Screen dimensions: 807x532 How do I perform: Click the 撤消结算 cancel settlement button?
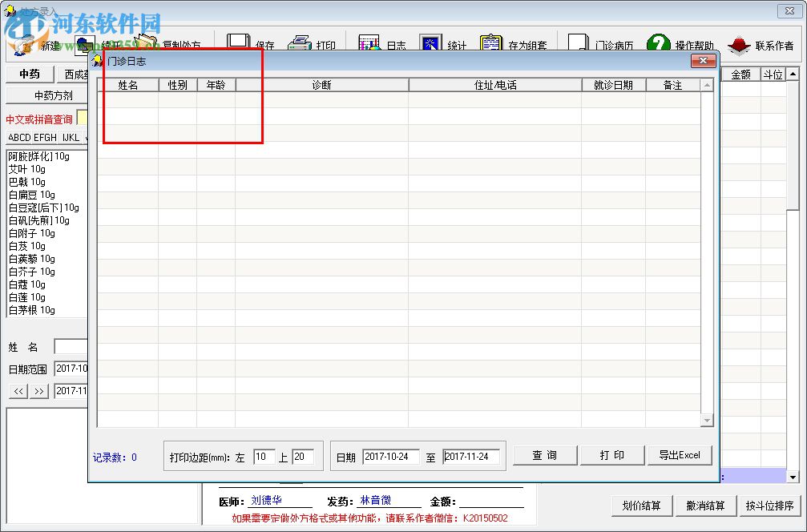point(705,506)
